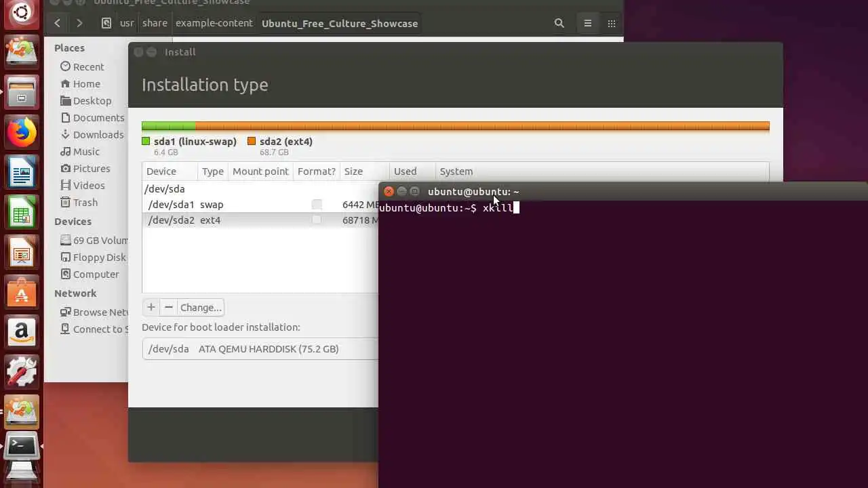Viewport: 868px width, 488px height.
Task: Open LibreOffice Calc from the dock
Action: [x=22, y=213]
